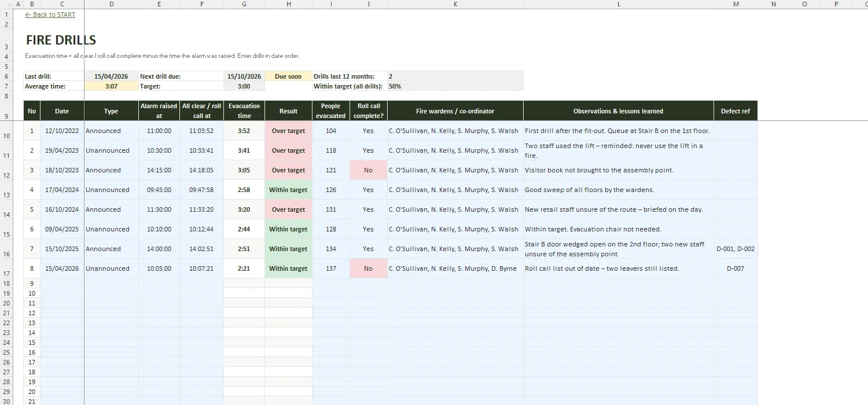868x405 pixels.
Task: Select column K header
Action: coord(455,4)
